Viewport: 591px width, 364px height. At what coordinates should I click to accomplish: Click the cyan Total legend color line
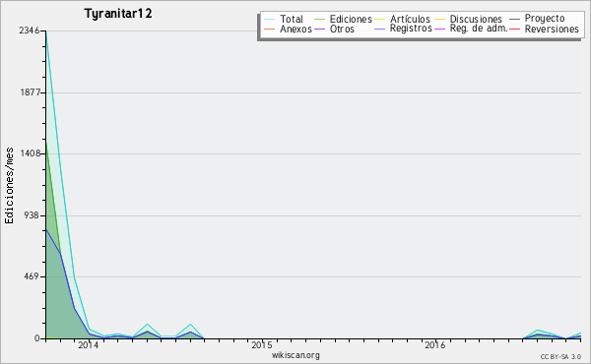click(x=270, y=20)
